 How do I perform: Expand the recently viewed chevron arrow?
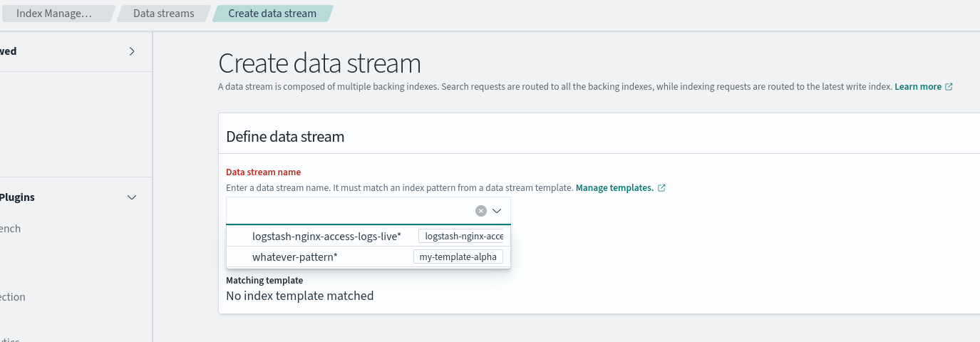point(132,51)
